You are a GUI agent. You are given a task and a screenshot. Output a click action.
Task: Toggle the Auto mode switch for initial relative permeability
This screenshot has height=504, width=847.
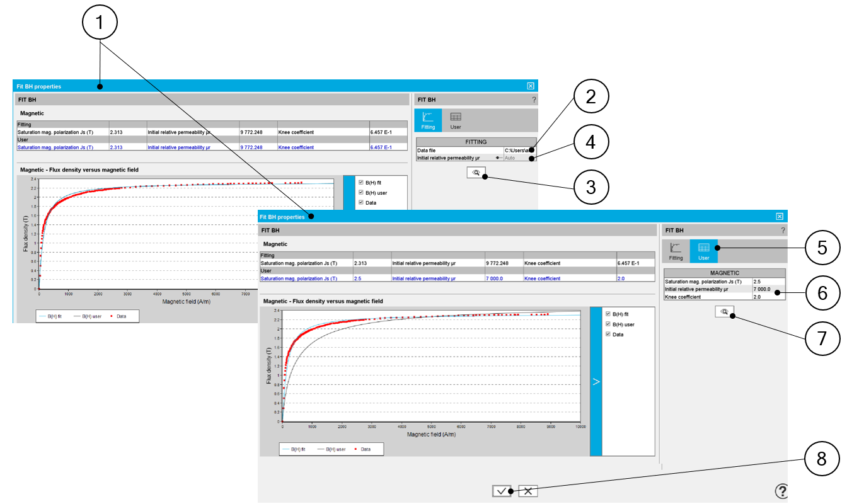coord(499,158)
